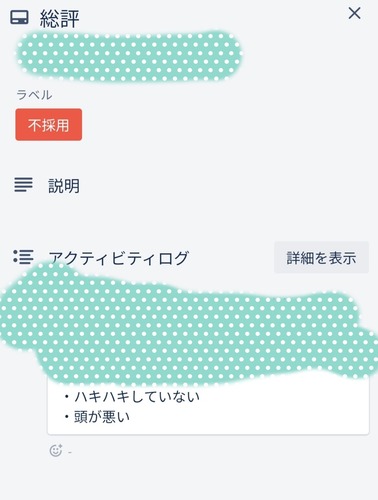Click the activity log list icon
This screenshot has height=500, width=378.
click(23, 257)
